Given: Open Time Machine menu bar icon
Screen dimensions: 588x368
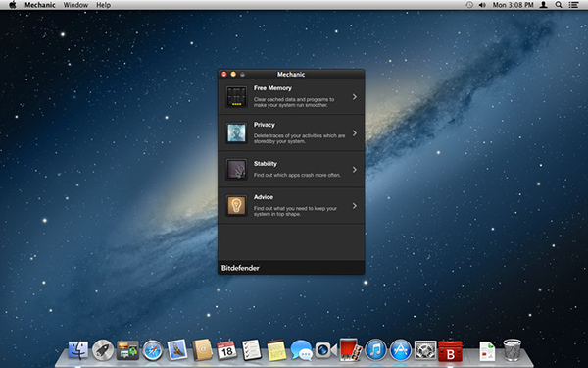Looking at the screenshot, I should pos(469,5).
